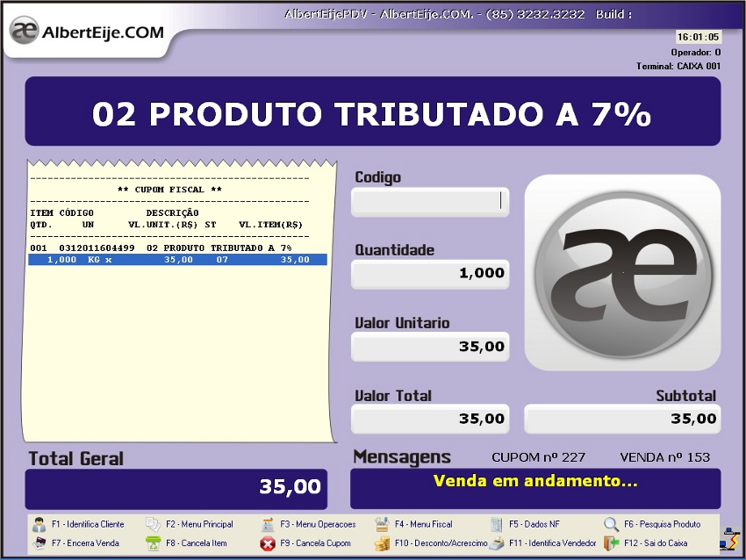The image size is (746, 560).
Task: Click the Total Geral value box
Action: (x=176, y=489)
